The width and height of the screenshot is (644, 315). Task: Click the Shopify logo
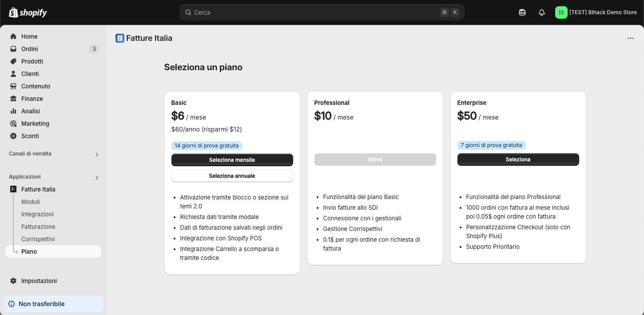(28, 12)
